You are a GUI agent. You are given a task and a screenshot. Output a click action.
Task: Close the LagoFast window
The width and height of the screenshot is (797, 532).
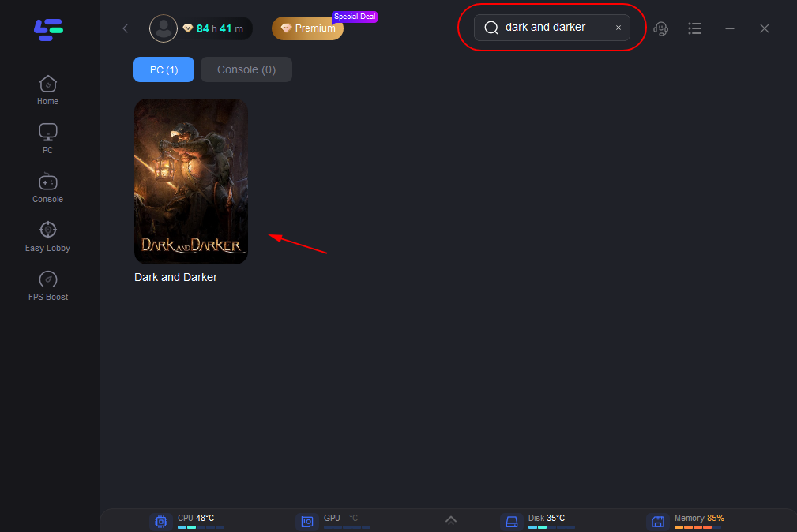765,28
